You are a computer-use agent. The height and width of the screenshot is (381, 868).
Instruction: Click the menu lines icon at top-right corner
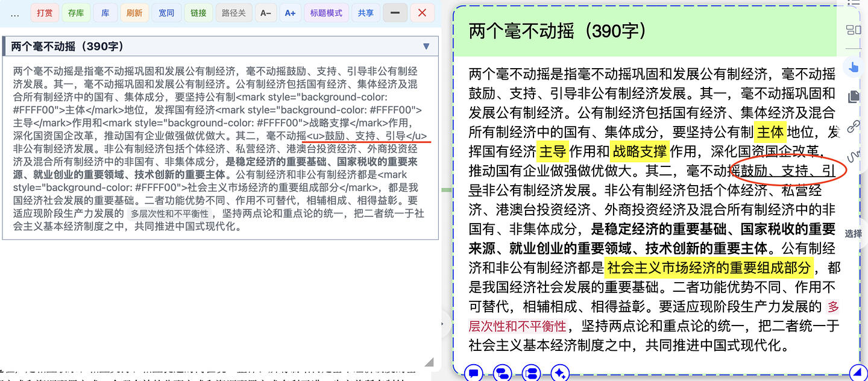pyautogui.click(x=854, y=3)
